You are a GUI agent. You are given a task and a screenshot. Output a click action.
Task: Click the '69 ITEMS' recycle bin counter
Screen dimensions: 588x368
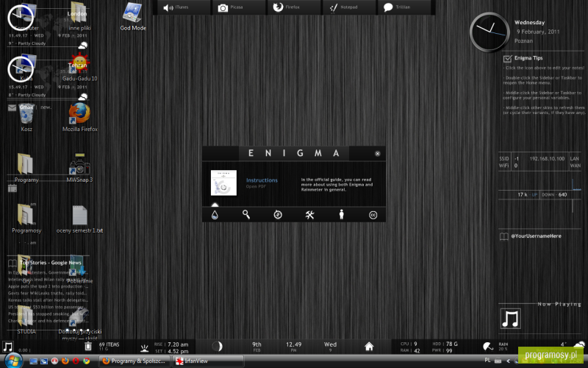pos(109,344)
